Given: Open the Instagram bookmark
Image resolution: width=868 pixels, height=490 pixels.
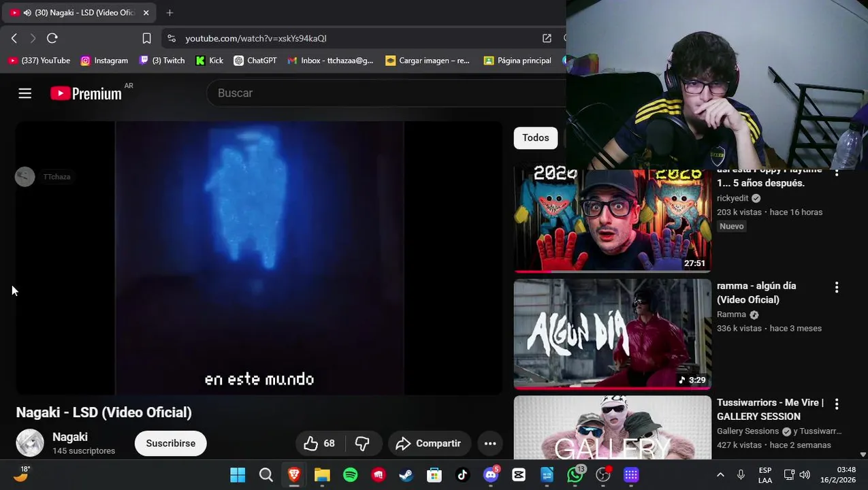Looking at the screenshot, I should [x=104, y=61].
